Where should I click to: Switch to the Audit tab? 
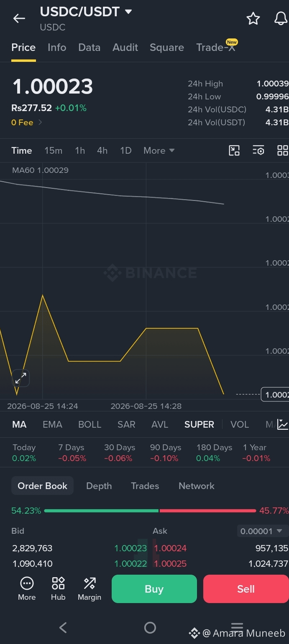tap(125, 48)
